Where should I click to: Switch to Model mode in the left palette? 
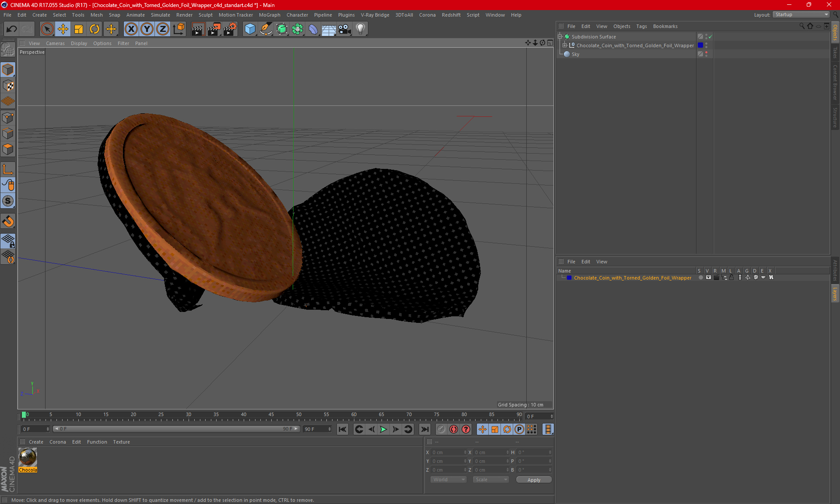8,70
